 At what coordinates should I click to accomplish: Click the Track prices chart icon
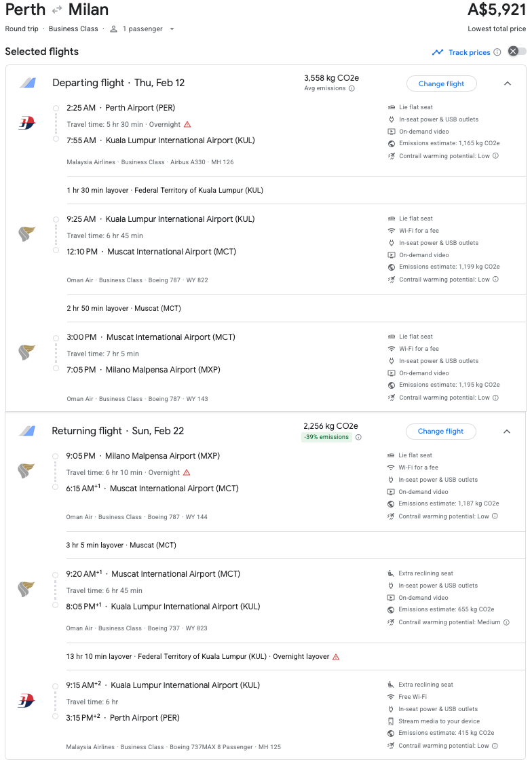(x=438, y=52)
